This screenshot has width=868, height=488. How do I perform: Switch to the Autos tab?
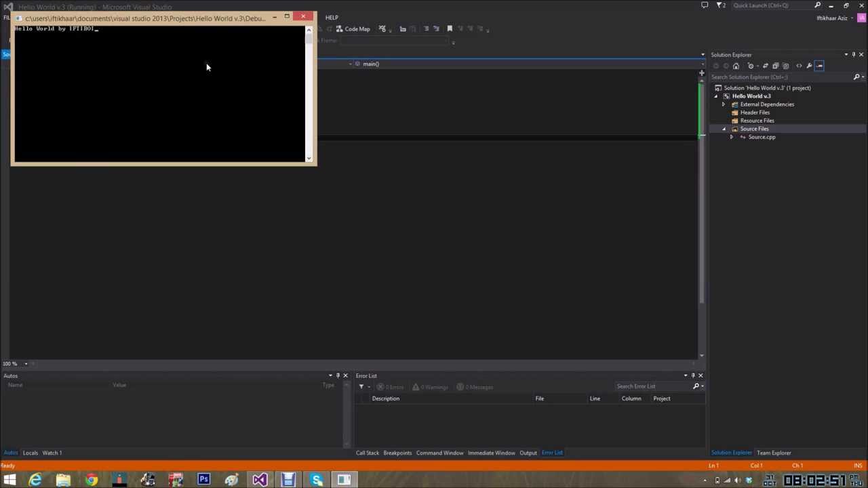[x=11, y=453]
